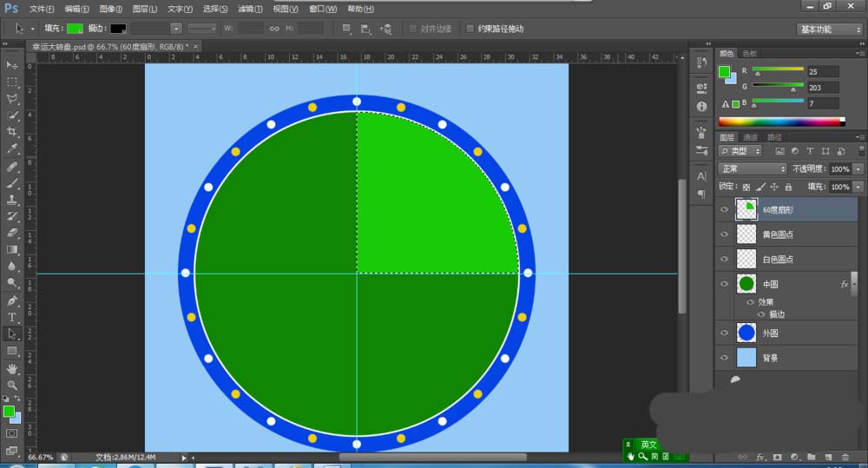Open the 不透明度 slider arrow

858,169
